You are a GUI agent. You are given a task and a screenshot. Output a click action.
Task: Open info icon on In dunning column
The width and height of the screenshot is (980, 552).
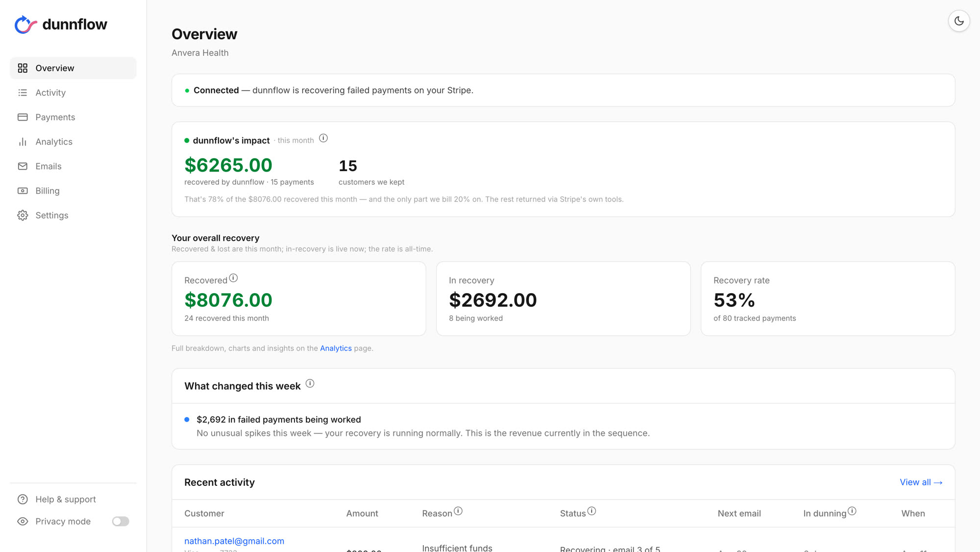point(852,511)
